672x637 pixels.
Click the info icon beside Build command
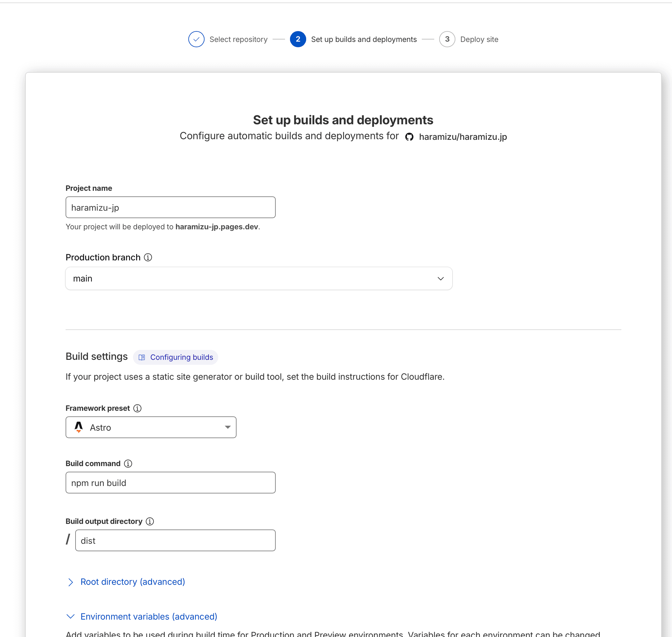[128, 464]
